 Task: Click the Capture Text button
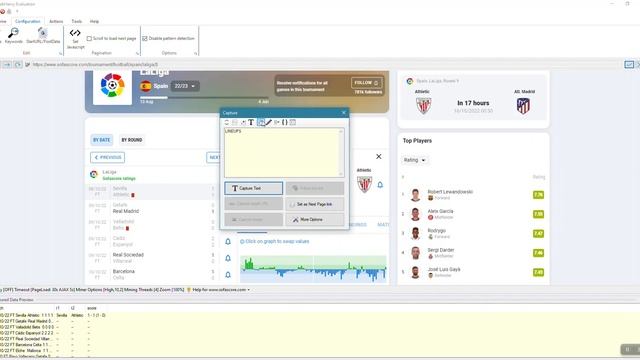tap(253, 188)
